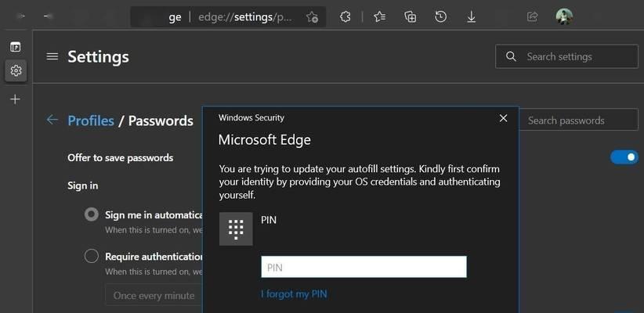Screen dimensions: 644x313
Task: Add a new tab with plus icon
Action: [x=15, y=99]
